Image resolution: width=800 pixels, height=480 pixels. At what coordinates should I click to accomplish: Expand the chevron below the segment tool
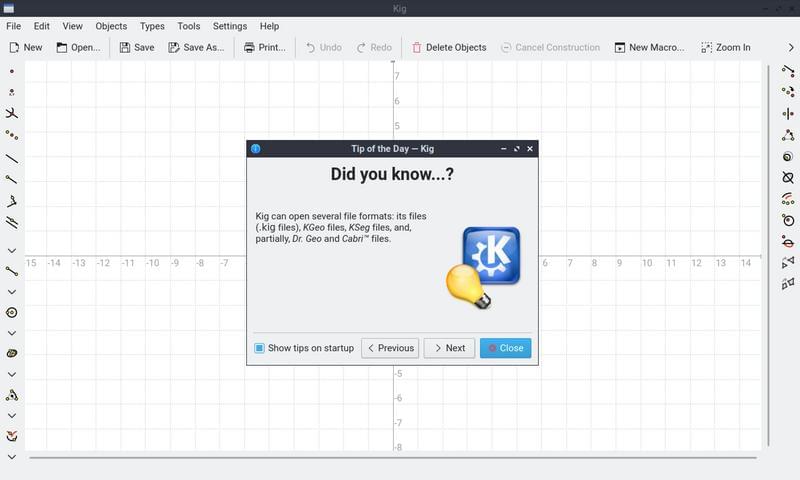[12, 292]
